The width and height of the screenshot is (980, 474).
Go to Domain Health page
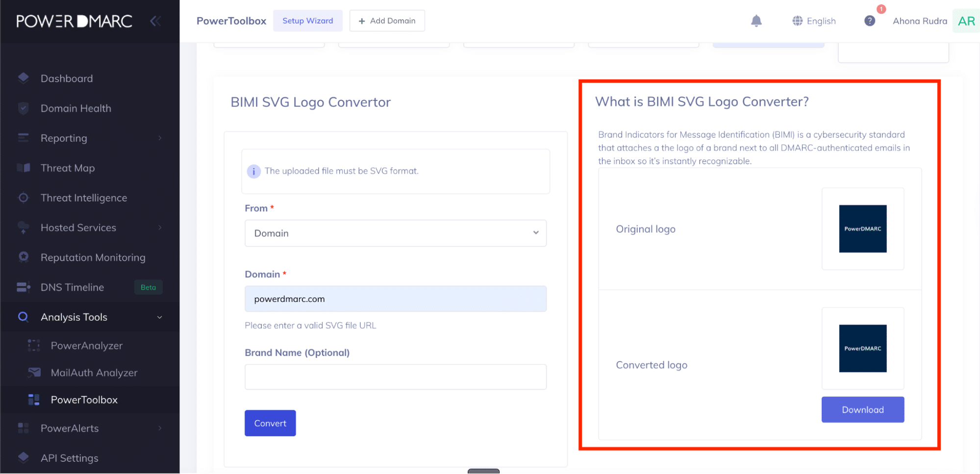coord(76,108)
